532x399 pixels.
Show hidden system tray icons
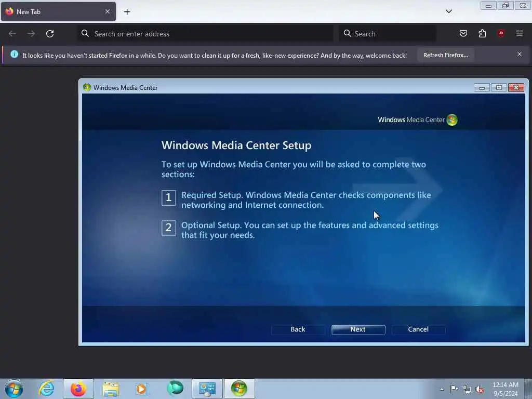click(x=442, y=390)
